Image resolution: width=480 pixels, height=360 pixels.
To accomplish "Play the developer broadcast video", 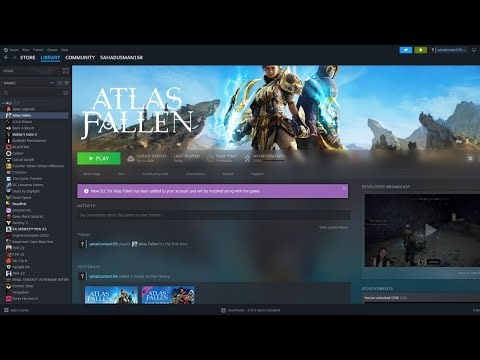I will [430, 230].
